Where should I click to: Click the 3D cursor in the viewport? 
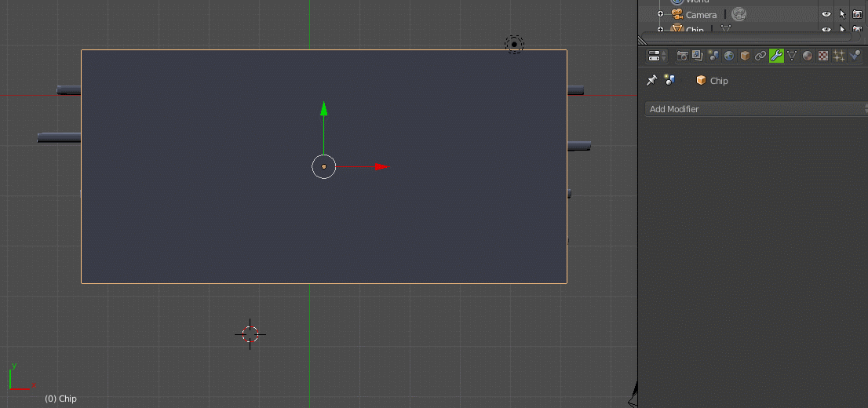(x=250, y=334)
